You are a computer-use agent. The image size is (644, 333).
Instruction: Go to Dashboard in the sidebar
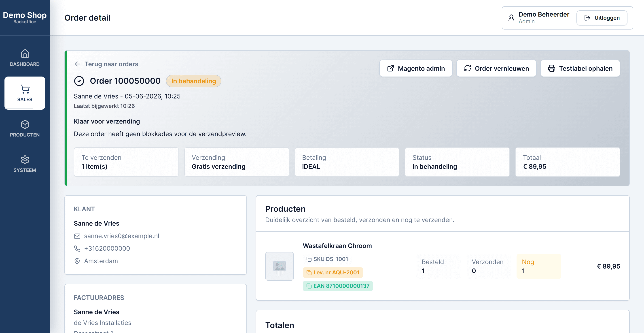[x=25, y=58]
